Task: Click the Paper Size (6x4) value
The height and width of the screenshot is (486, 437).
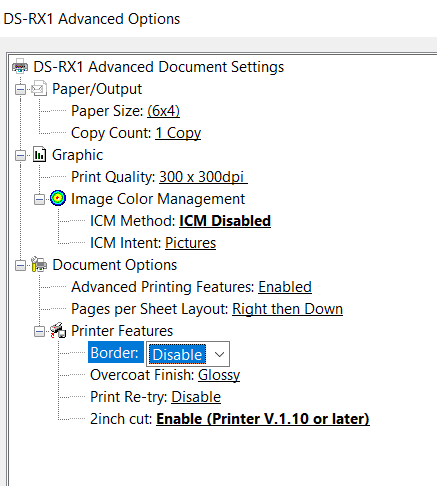Action: point(163,111)
